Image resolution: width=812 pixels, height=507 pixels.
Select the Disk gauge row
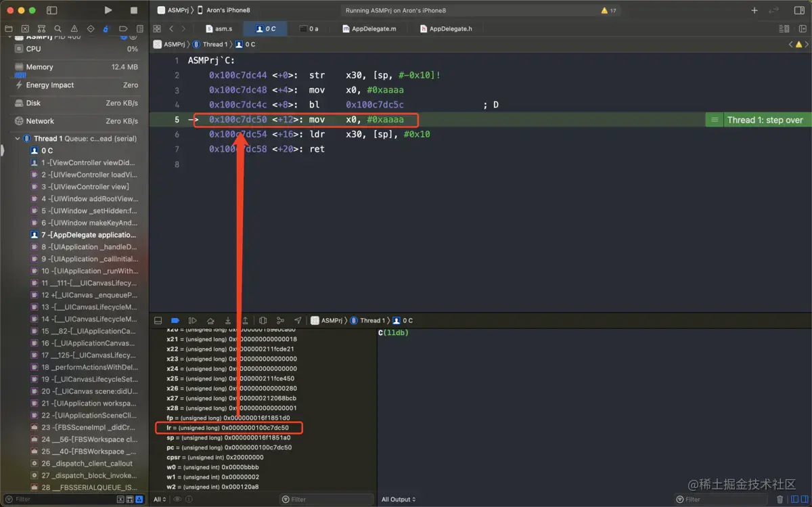[76, 103]
